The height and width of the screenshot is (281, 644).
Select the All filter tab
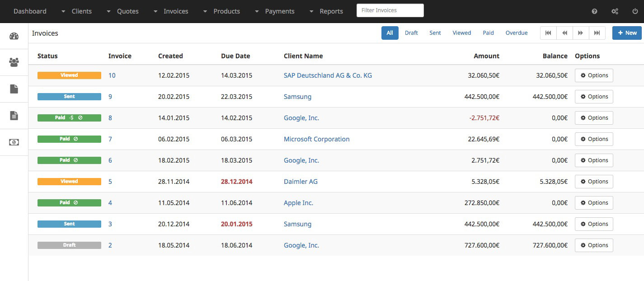[x=390, y=33]
